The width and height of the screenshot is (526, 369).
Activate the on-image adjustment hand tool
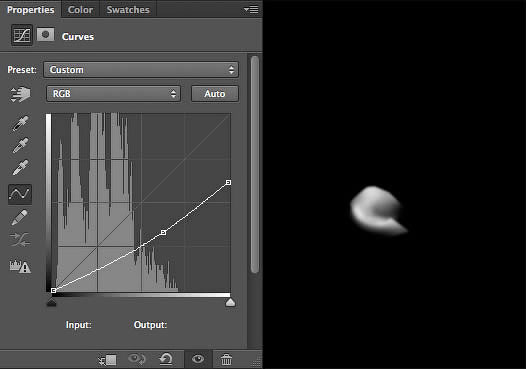[x=20, y=94]
